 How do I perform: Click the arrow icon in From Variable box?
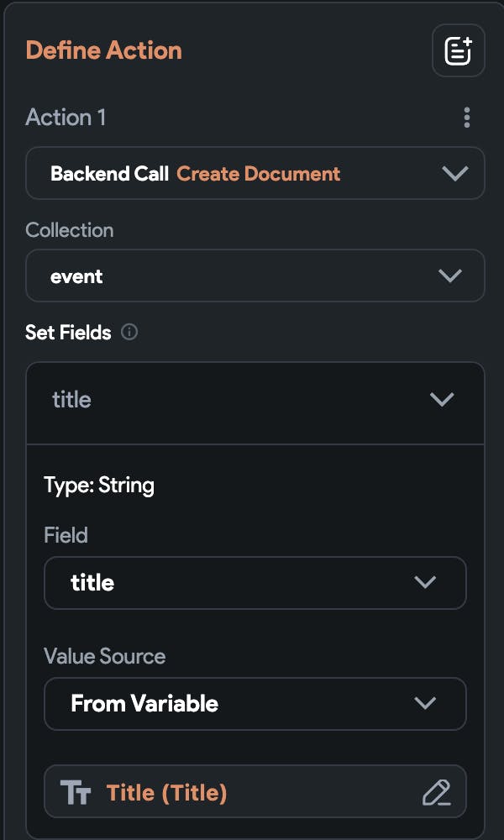(425, 703)
